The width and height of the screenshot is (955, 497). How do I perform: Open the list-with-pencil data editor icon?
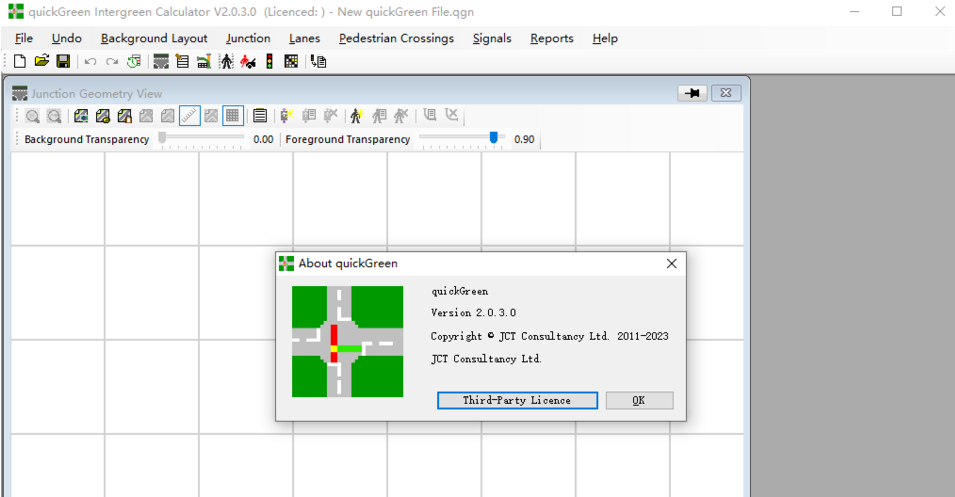pos(182,62)
